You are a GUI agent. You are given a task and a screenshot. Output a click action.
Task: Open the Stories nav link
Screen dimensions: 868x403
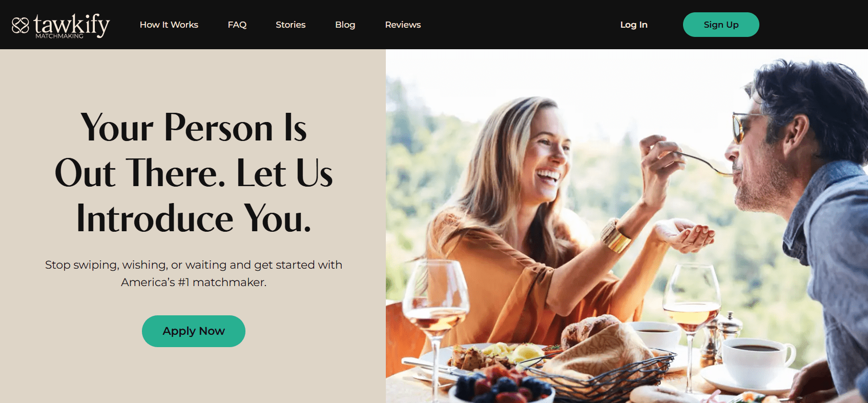[291, 25]
